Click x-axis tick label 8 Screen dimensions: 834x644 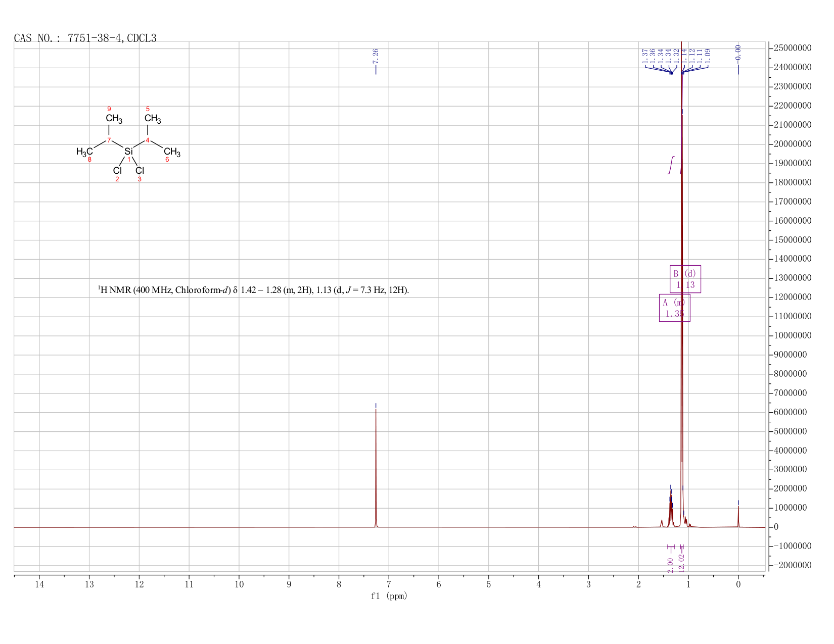coord(339,585)
